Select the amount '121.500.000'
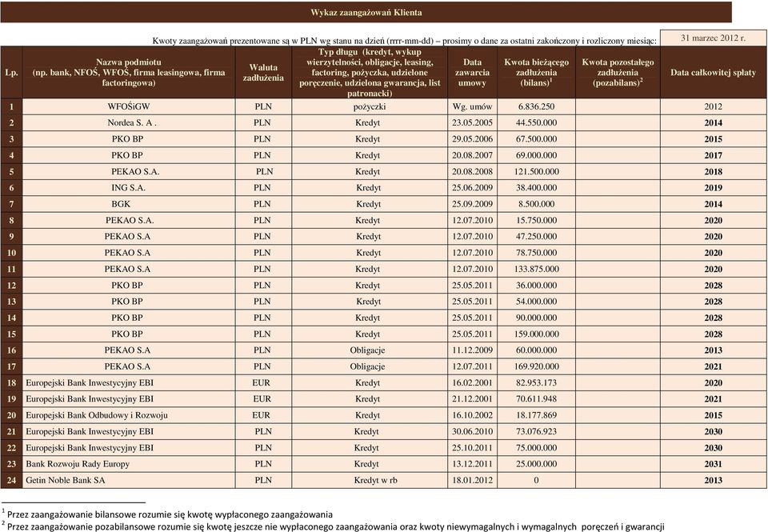768x532 pixels. (x=536, y=171)
